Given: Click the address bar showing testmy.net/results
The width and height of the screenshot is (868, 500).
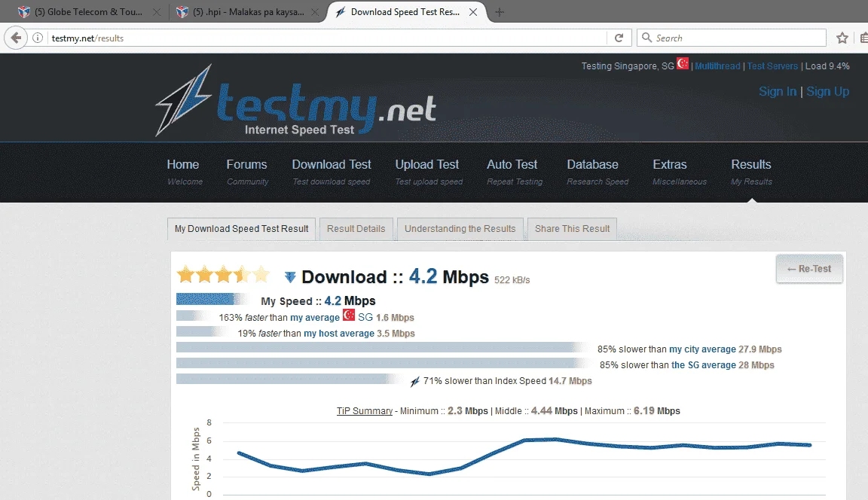Looking at the screenshot, I should tap(326, 38).
